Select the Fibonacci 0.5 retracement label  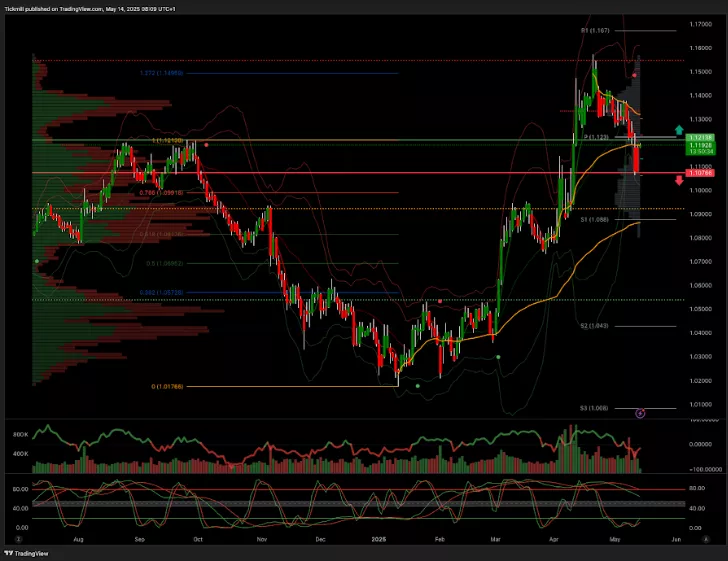pos(167,264)
